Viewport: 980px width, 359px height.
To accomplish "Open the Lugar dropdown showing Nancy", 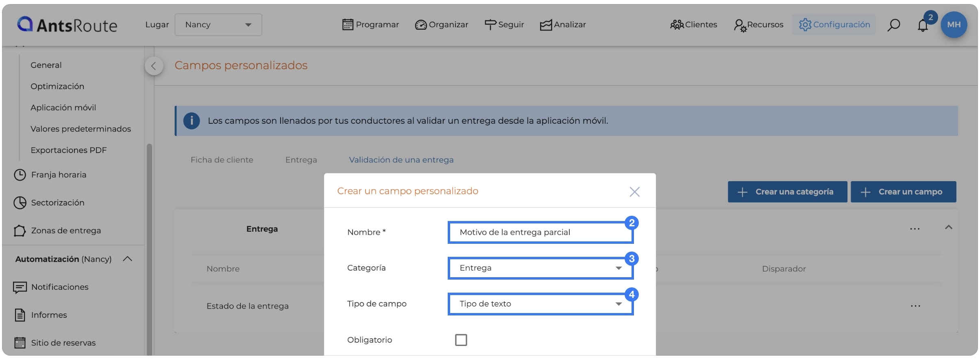I will click(218, 24).
